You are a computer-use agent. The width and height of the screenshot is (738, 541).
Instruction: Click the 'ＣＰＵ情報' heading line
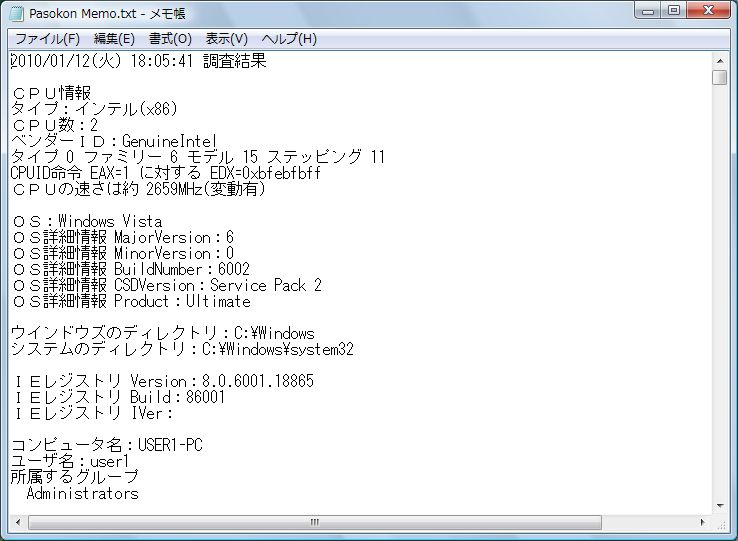pos(51,93)
